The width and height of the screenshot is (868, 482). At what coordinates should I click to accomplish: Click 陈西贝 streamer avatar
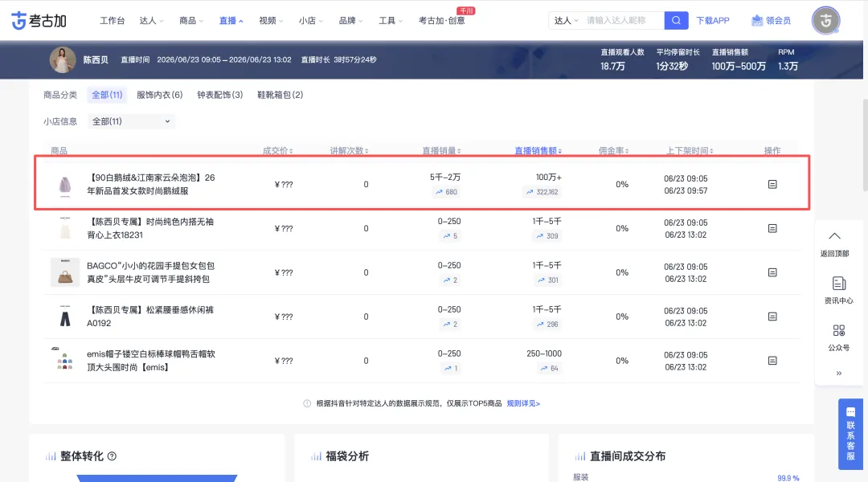[63, 59]
